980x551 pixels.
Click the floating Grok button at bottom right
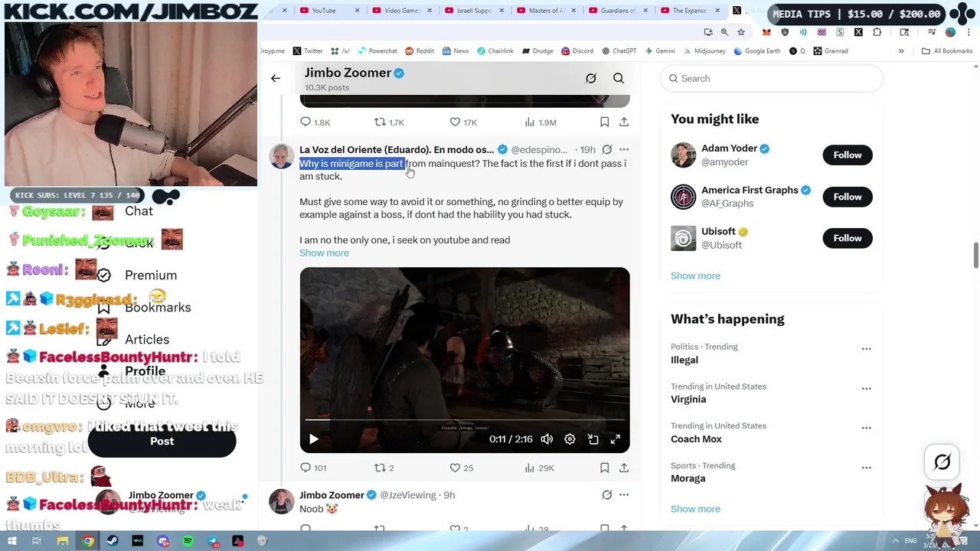942,461
